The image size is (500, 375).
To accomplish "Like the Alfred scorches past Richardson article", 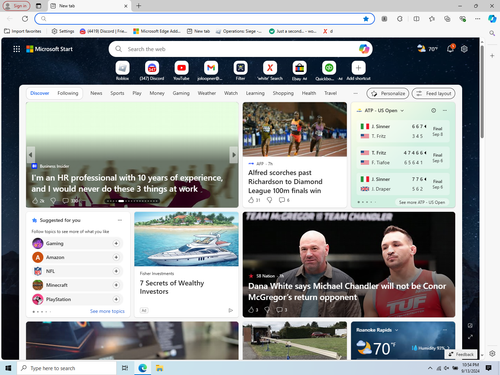I will (x=251, y=200).
